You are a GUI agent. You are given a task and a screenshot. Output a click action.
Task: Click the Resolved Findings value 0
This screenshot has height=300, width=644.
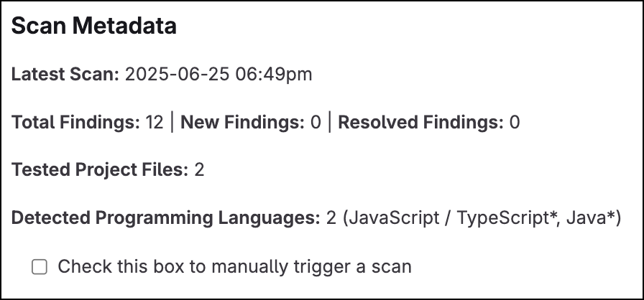coord(514,122)
